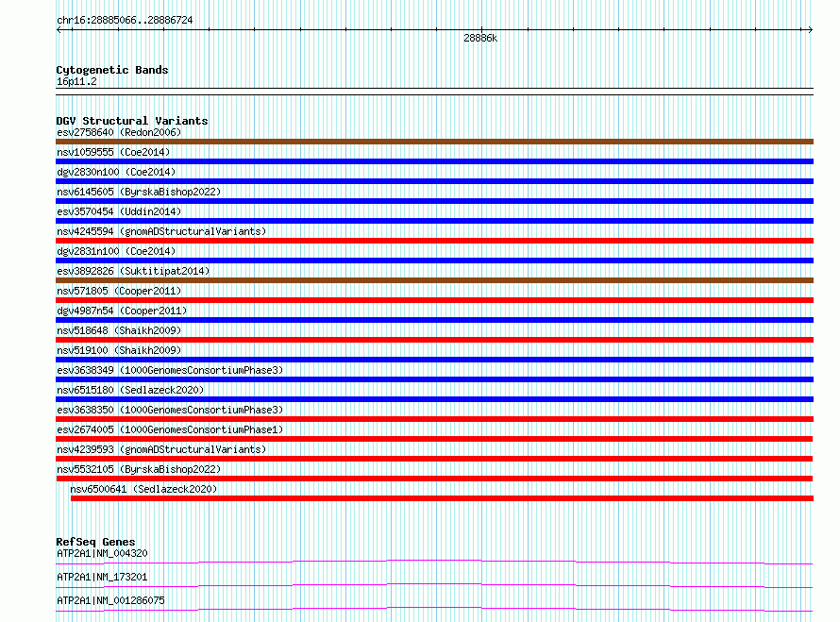This screenshot has height=622, width=840.
Task: Open ATP2A1|NM_001286075 transcript label
Action: 110,600
